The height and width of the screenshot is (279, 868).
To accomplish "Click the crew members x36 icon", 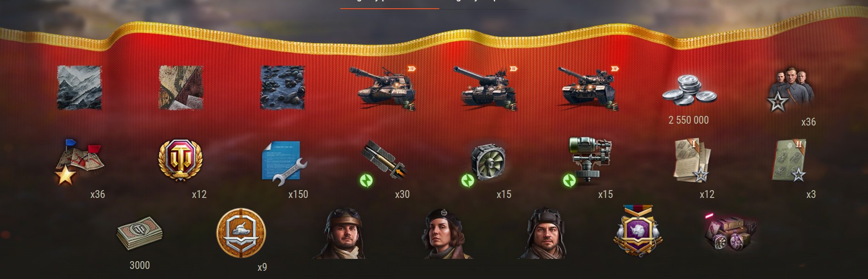I will [791, 90].
